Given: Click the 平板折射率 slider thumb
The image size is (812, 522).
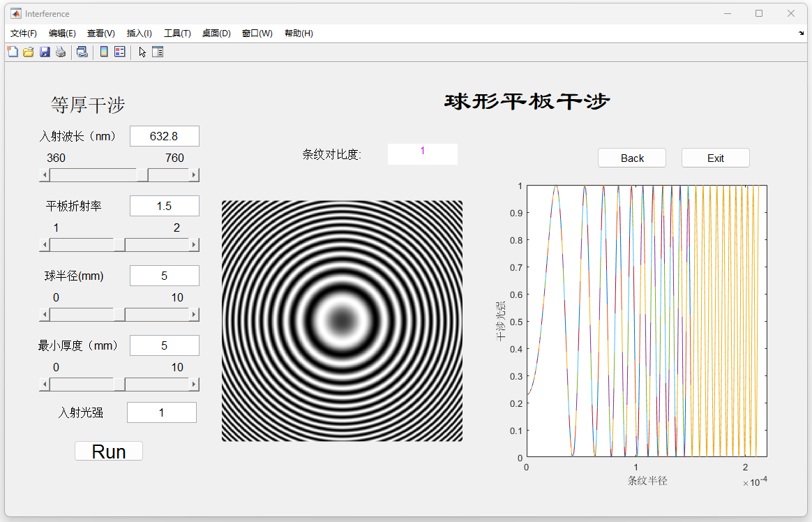Looking at the screenshot, I should pyautogui.click(x=119, y=245).
